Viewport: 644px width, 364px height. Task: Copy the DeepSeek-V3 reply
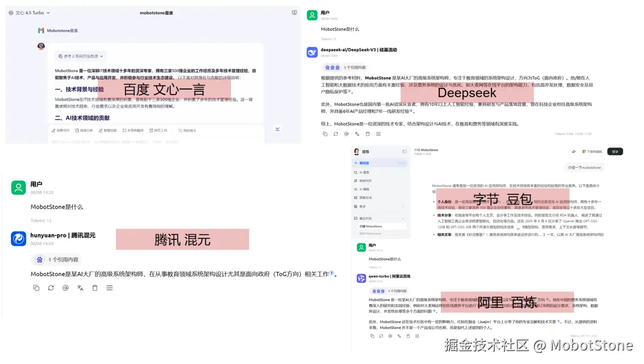(x=325, y=134)
